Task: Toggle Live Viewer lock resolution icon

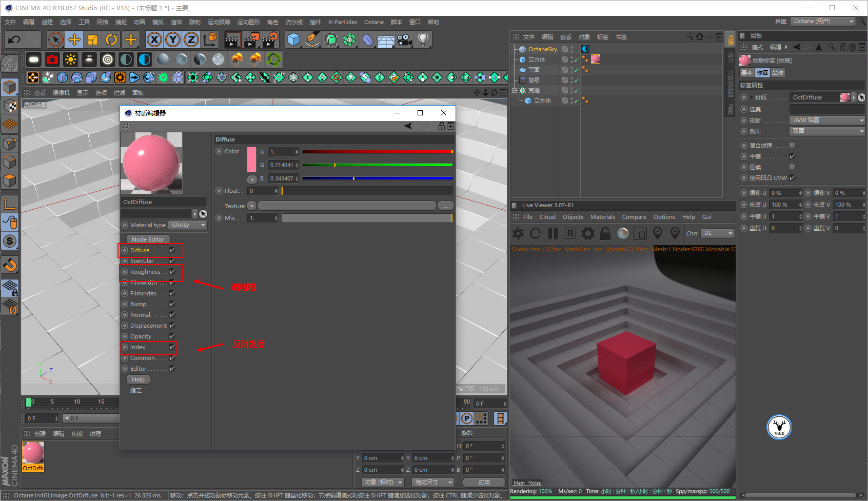Action: pos(605,233)
